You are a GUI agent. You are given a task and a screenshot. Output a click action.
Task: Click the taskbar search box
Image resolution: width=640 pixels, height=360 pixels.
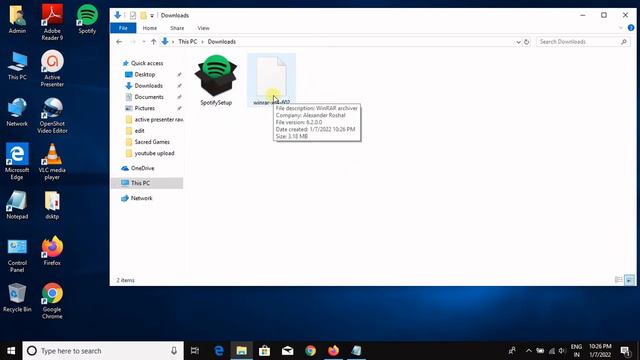point(103,351)
